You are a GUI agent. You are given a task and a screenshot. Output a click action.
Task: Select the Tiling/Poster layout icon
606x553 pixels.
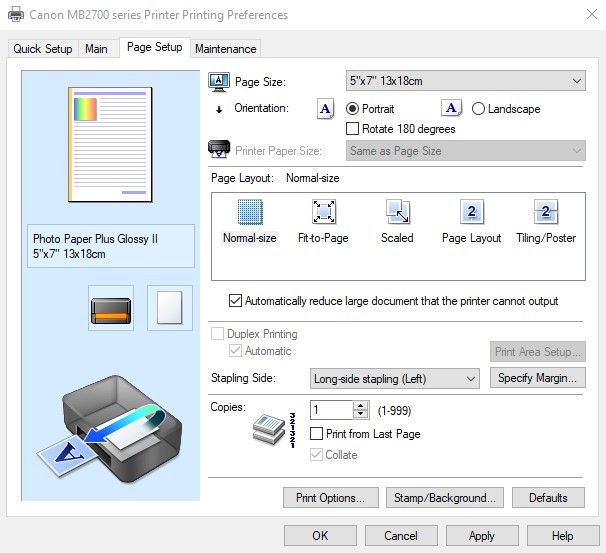click(546, 212)
